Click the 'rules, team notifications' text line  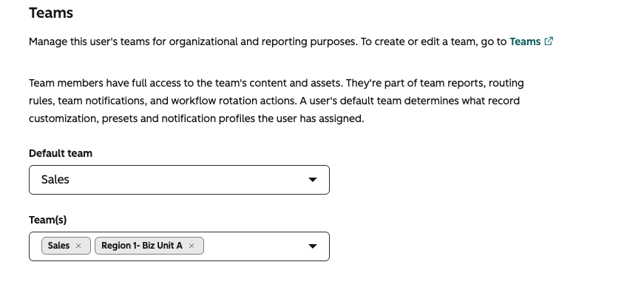tap(274, 101)
